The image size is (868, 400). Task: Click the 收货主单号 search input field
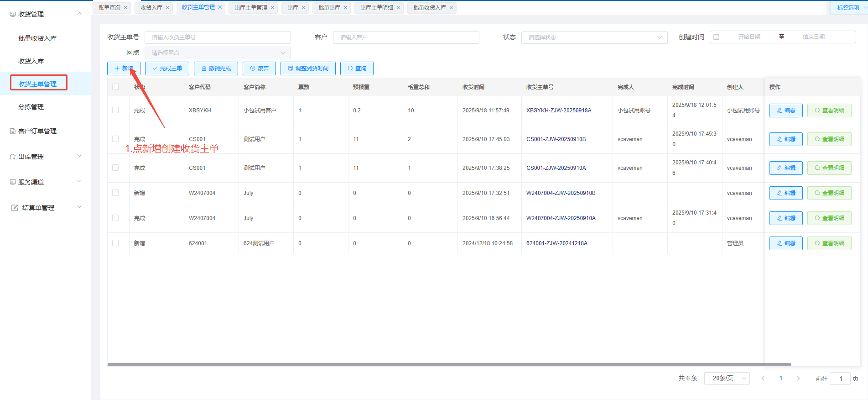point(218,37)
